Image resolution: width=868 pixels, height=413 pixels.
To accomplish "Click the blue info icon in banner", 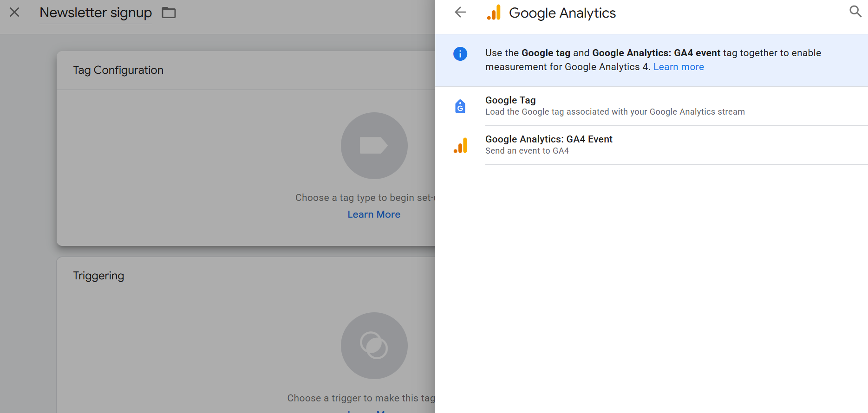I will [x=460, y=54].
